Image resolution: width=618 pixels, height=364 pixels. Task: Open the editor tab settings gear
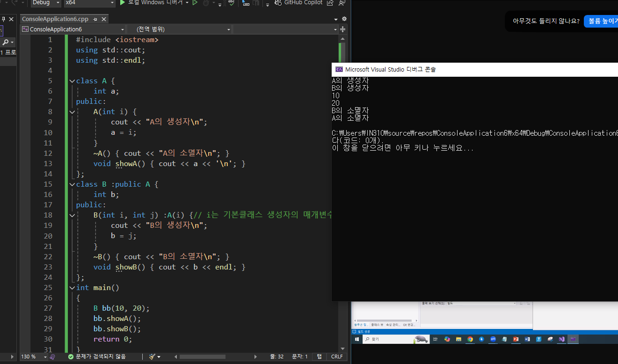(344, 19)
